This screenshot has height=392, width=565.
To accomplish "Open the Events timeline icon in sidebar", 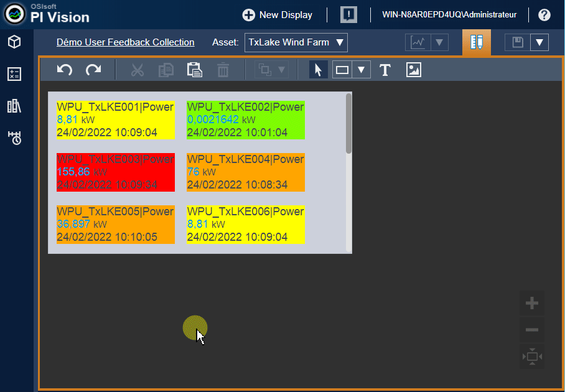I will 14,138.
